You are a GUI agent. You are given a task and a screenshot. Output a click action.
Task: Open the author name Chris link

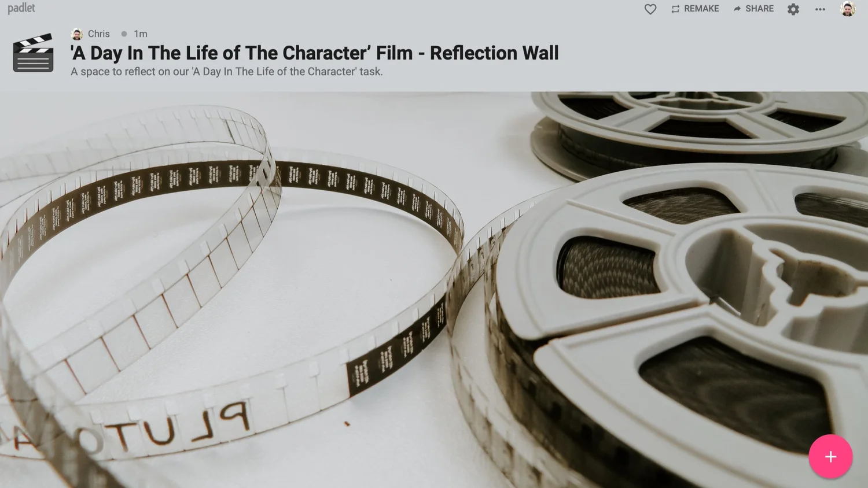[x=99, y=34]
